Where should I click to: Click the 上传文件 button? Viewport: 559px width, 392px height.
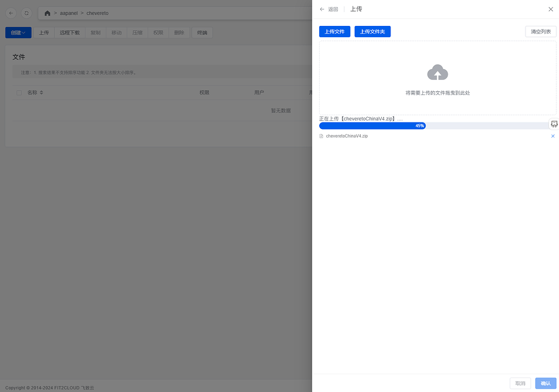click(334, 32)
